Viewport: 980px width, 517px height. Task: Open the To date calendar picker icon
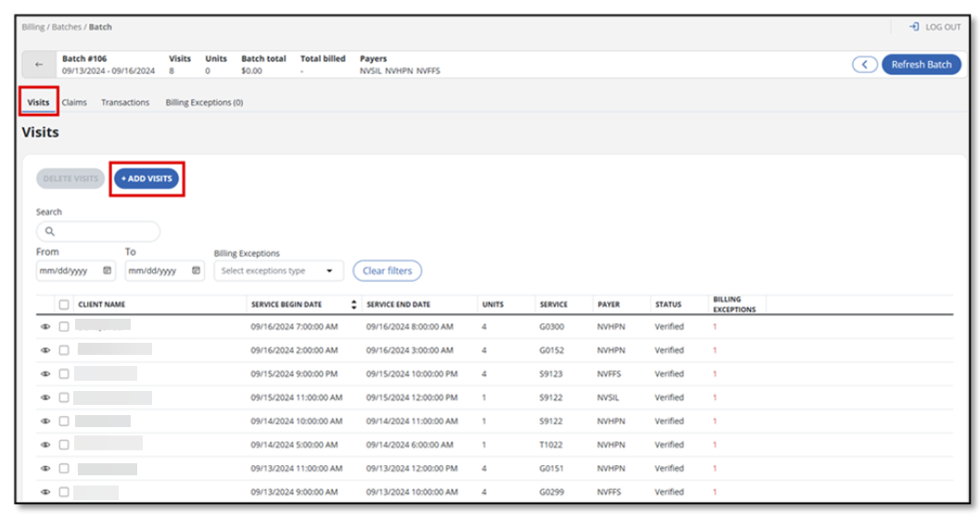[x=197, y=271]
